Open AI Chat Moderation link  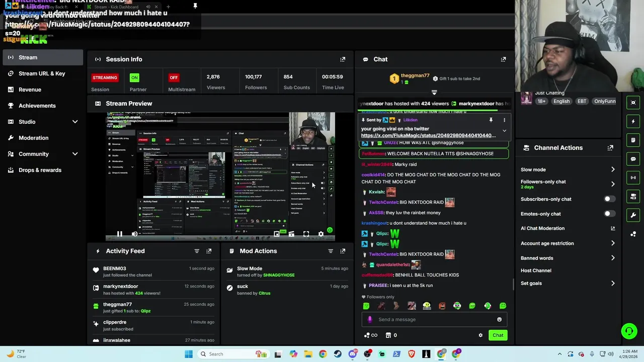tap(568, 228)
